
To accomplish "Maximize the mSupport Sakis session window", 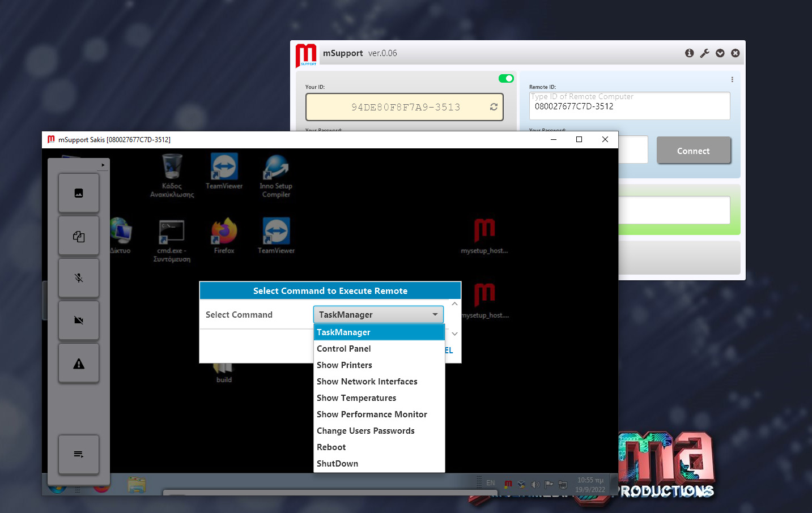I will click(579, 139).
